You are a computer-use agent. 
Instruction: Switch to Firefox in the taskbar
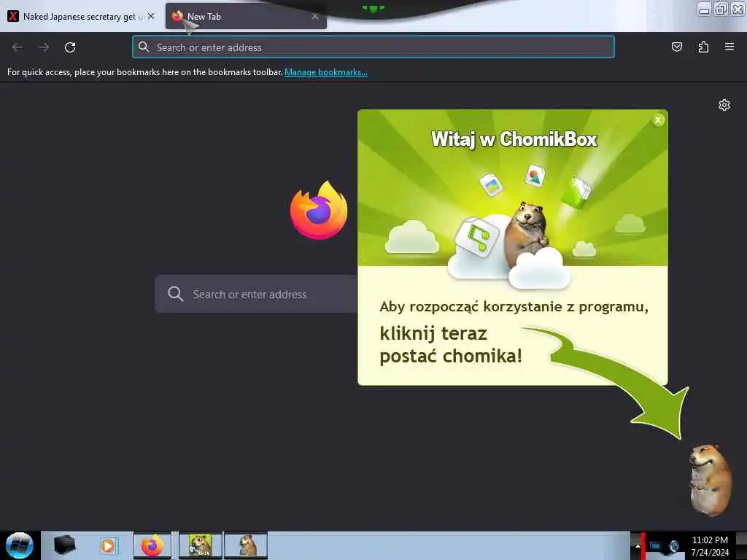(152, 545)
